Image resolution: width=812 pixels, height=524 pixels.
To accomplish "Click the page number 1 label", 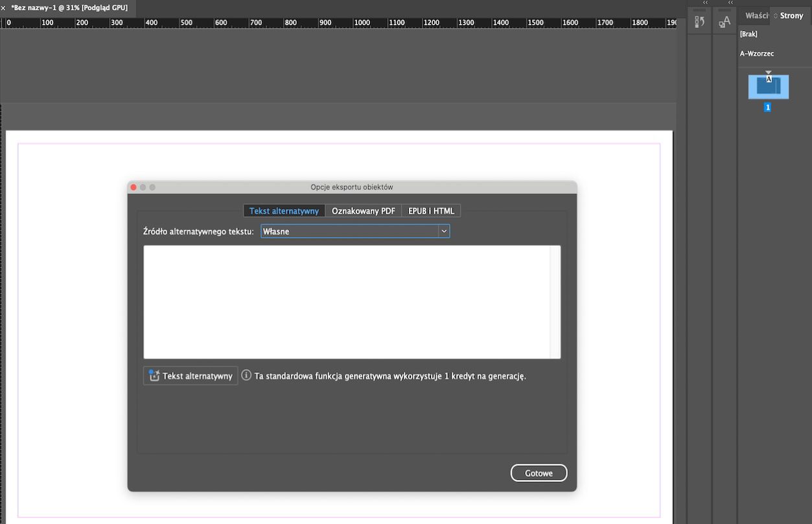I will tap(768, 108).
